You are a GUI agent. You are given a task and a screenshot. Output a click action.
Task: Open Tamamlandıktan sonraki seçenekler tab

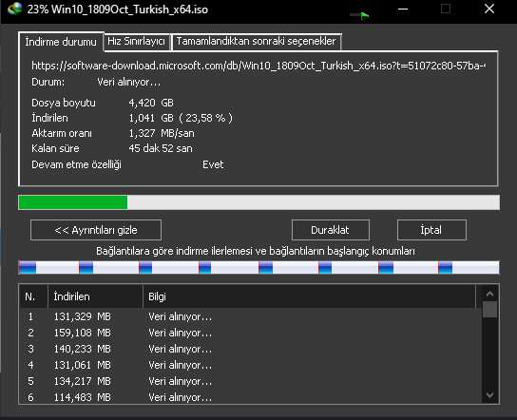tap(256, 42)
